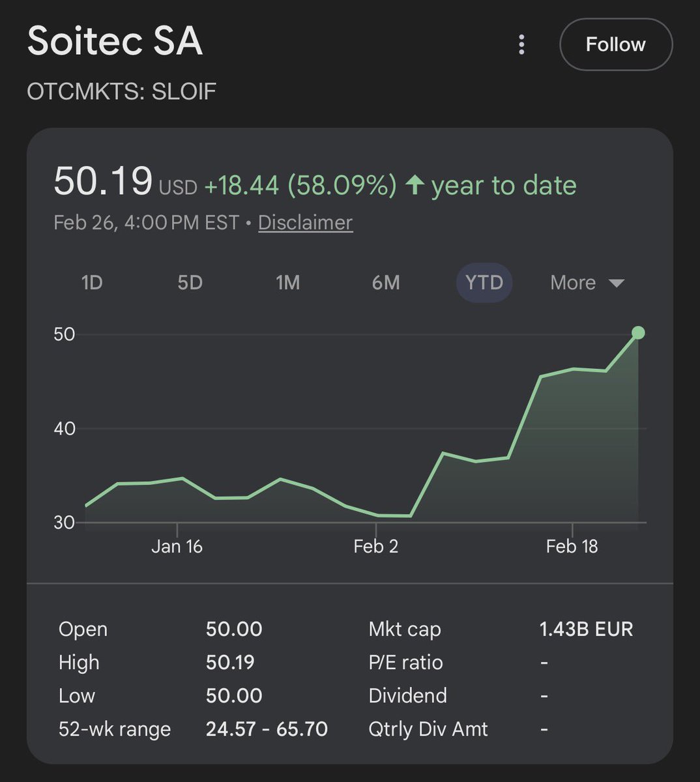Click the Low value 50.00
The image size is (700, 782).
234,695
